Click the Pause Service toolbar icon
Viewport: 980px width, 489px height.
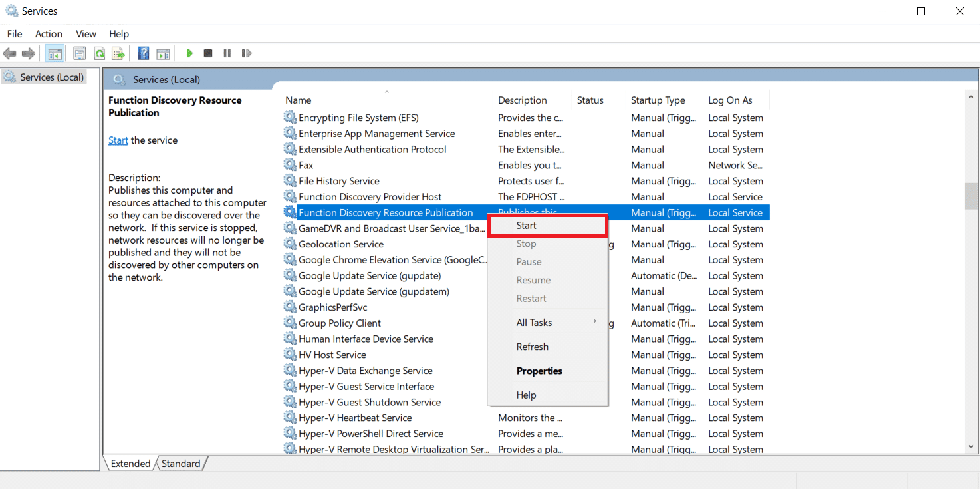coord(227,53)
